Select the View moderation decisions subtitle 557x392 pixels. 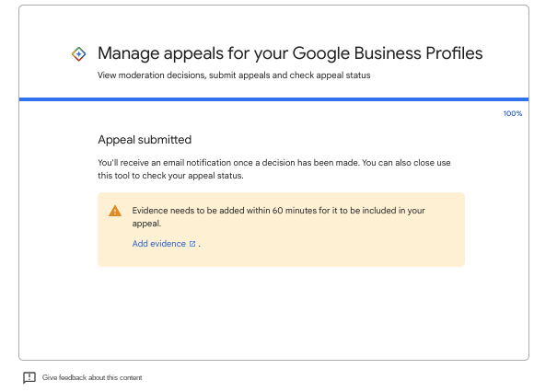(234, 75)
